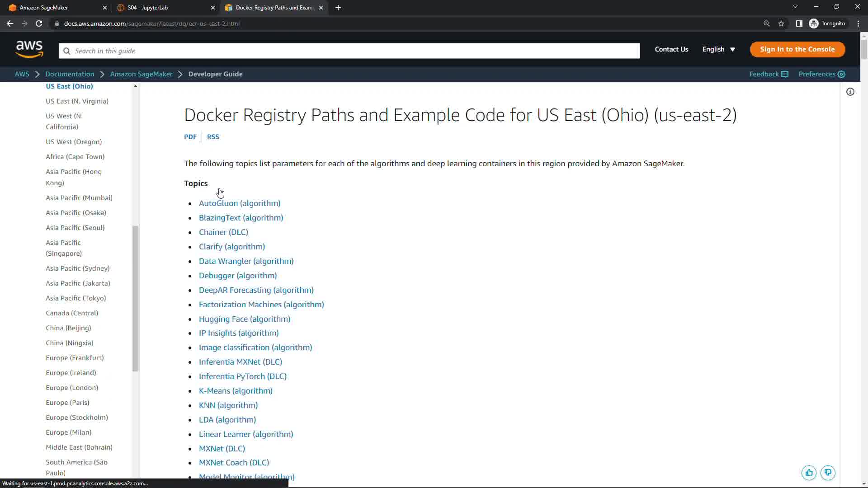Toggle the browser side panel icon
This screenshot has height=488, width=868.
[799, 23]
